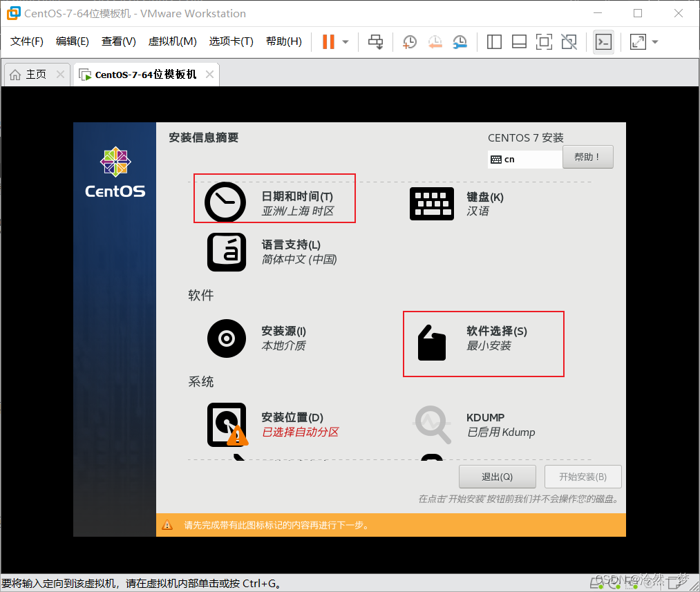Open 软件选择(S) package icon
Image resolution: width=700 pixels, height=592 pixels.
point(432,342)
